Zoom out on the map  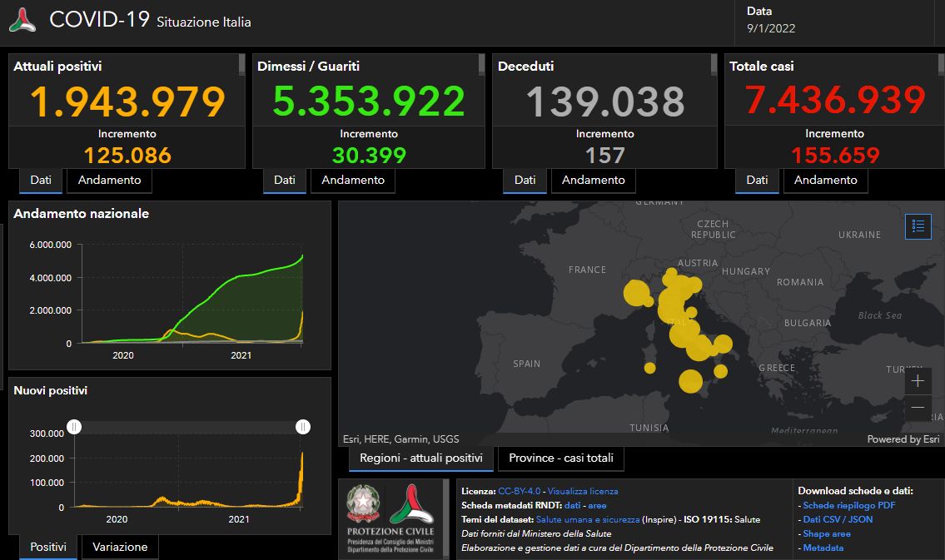point(918,407)
